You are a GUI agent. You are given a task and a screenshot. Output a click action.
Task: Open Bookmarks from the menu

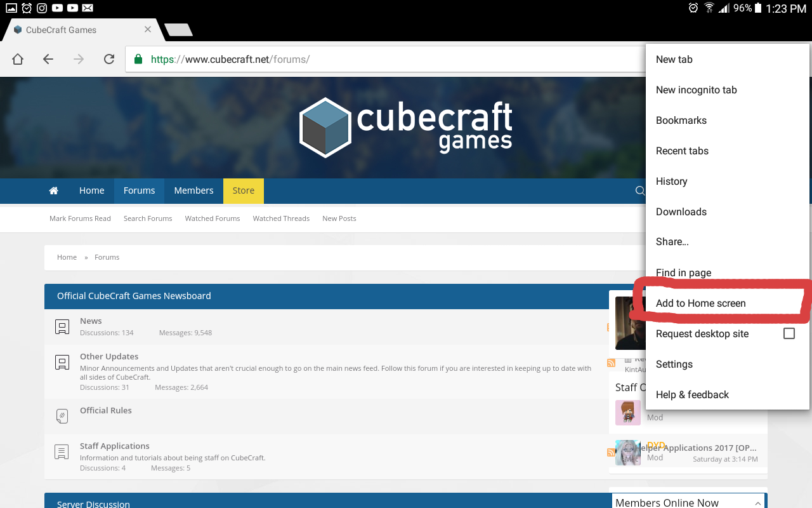[728, 120]
